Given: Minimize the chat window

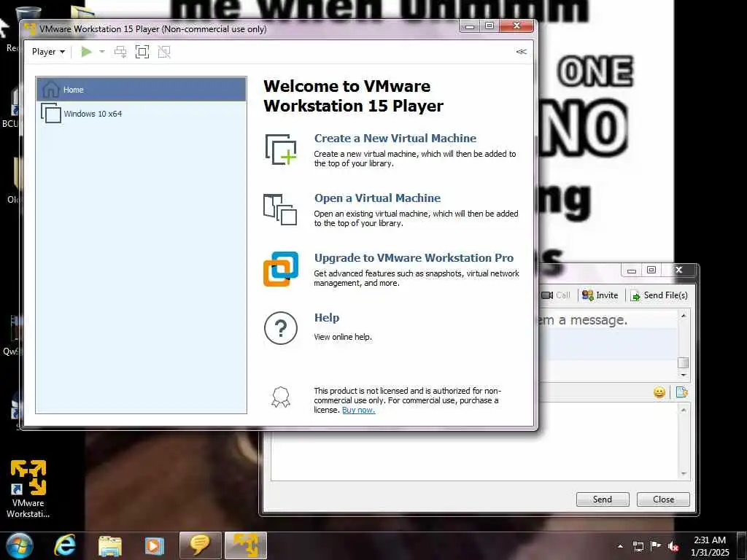Looking at the screenshot, I should click(632, 271).
